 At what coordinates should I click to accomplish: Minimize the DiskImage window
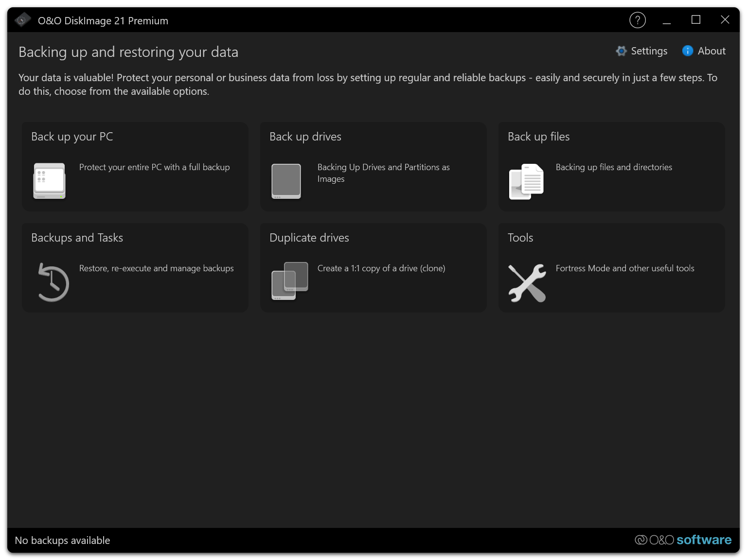pos(667,20)
